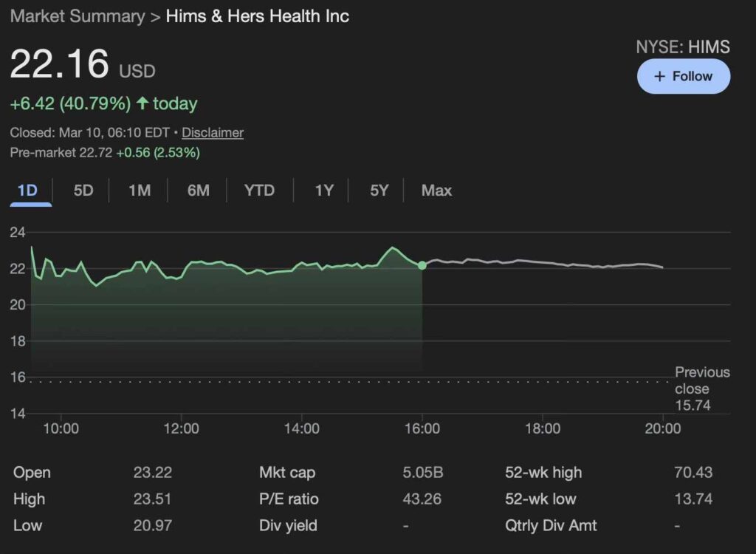The image size is (756, 554).
Task: Click the NYSE: HIMS ticker label
Action: [683, 47]
